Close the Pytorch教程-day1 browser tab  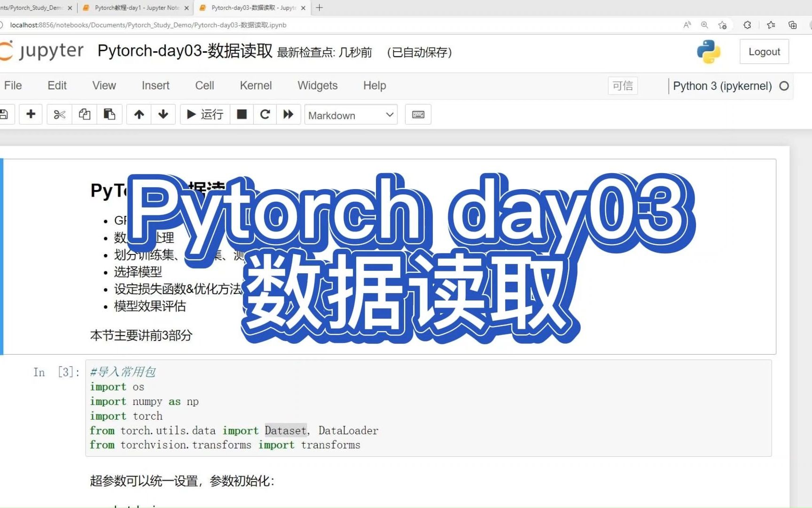pos(187,8)
